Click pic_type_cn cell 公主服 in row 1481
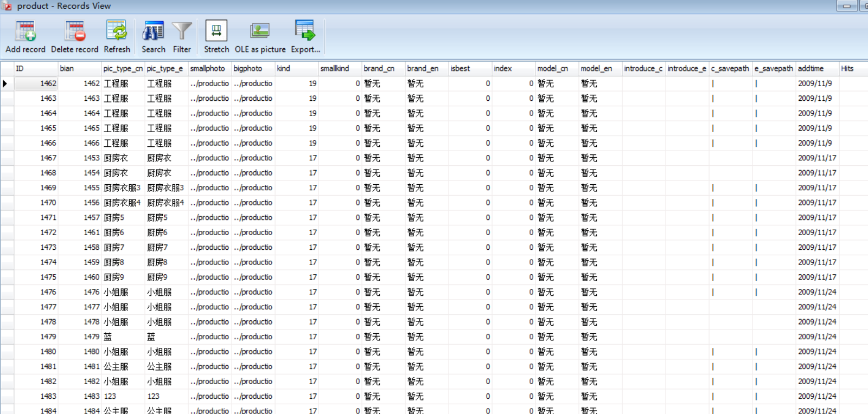868x414 pixels. point(123,367)
